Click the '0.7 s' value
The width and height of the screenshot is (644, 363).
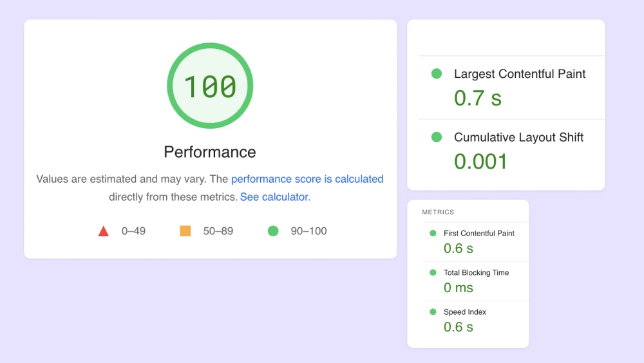(x=478, y=98)
